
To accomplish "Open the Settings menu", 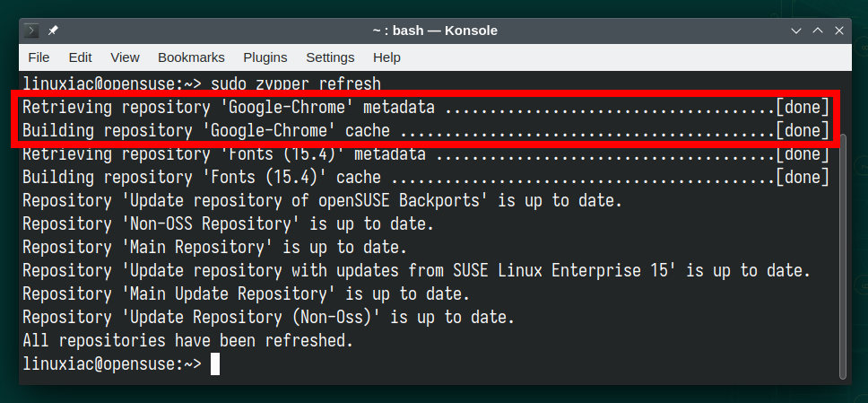I will (x=331, y=57).
